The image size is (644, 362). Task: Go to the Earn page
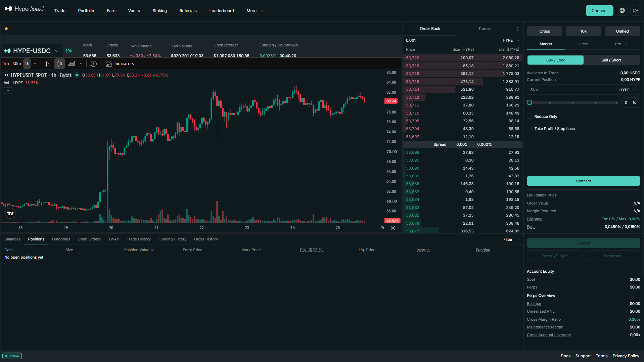pos(111,11)
